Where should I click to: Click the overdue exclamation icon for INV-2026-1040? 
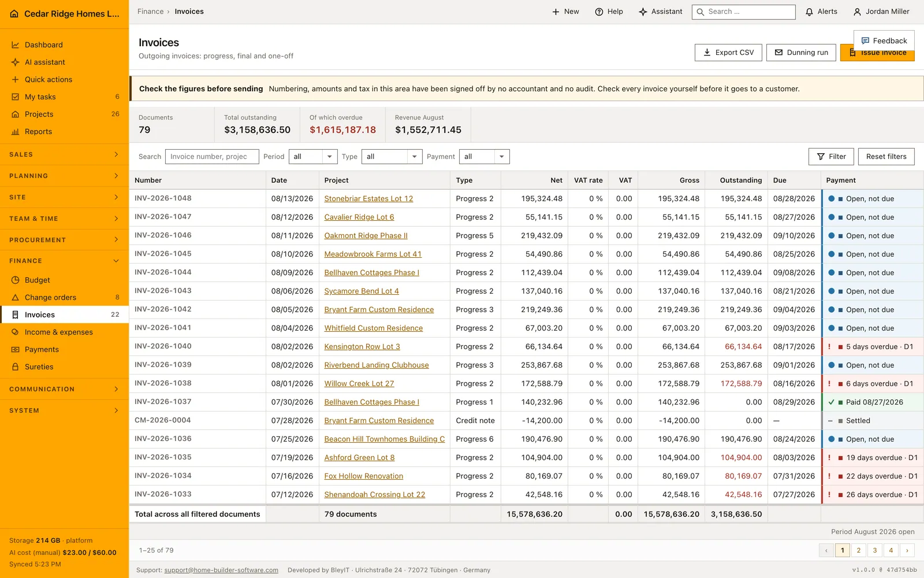pos(830,347)
